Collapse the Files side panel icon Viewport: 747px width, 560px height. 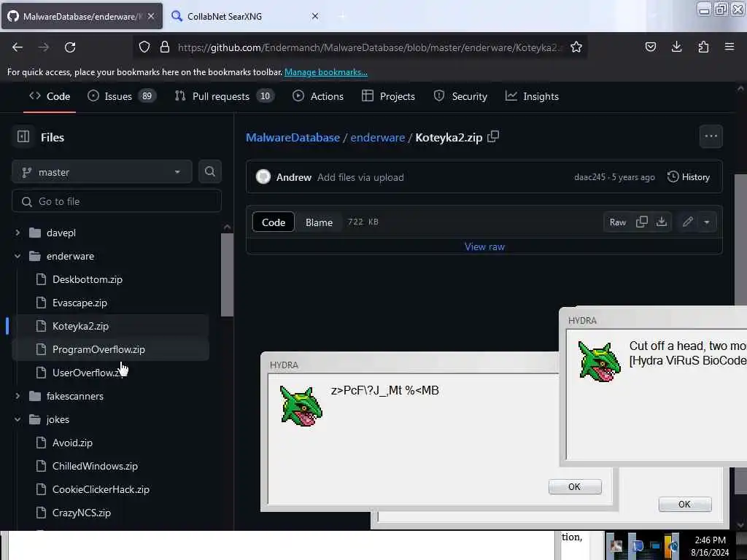click(x=23, y=136)
